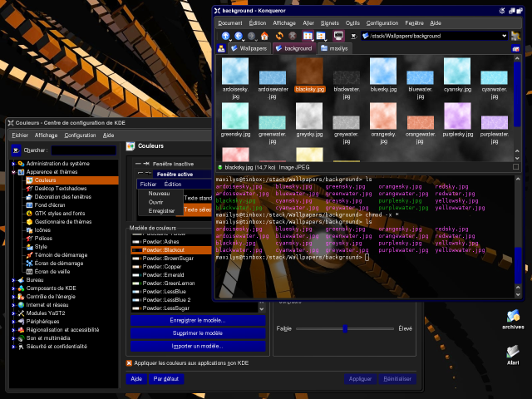Expand 'Administration du système' tree node
532x399 pixels.
coord(13,164)
